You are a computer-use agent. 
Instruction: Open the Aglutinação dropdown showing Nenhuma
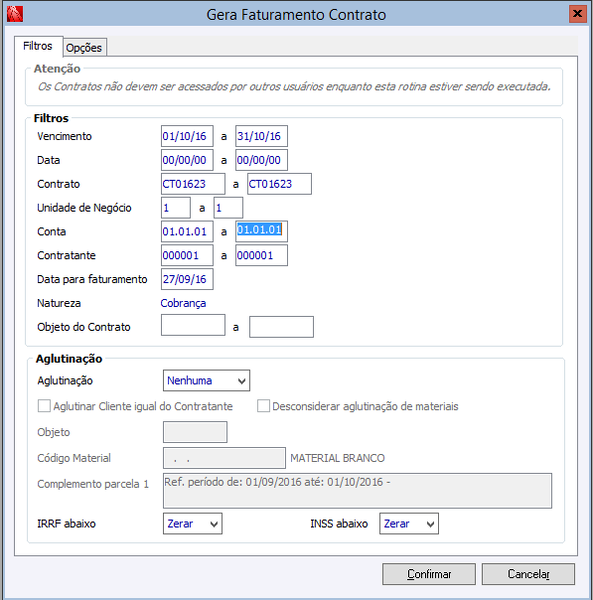tap(207, 380)
